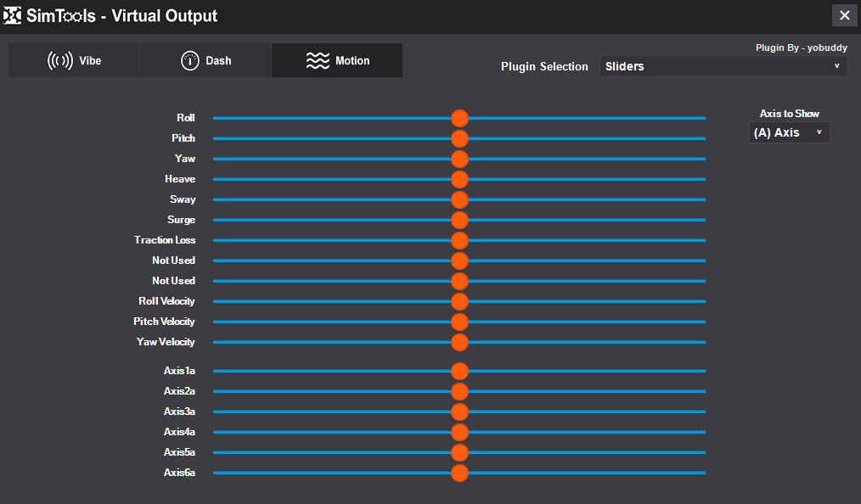Close the Virtual Output window
The image size is (861, 504).
[x=845, y=15]
